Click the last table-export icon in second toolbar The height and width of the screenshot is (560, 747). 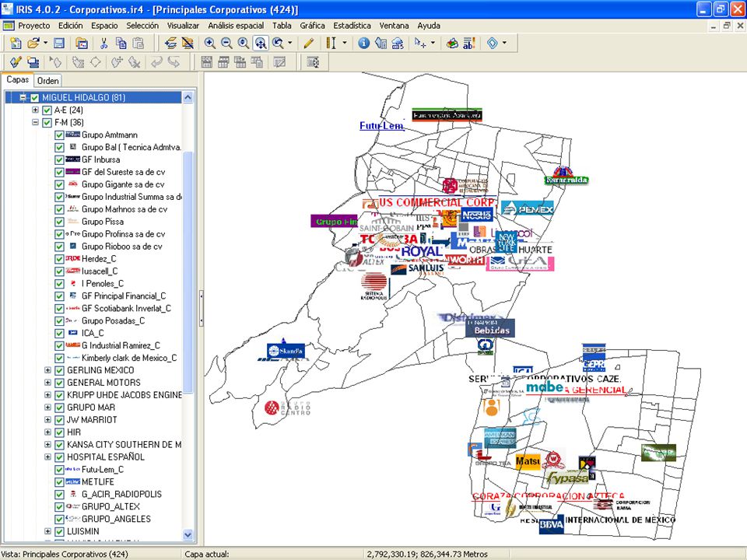point(313,62)
